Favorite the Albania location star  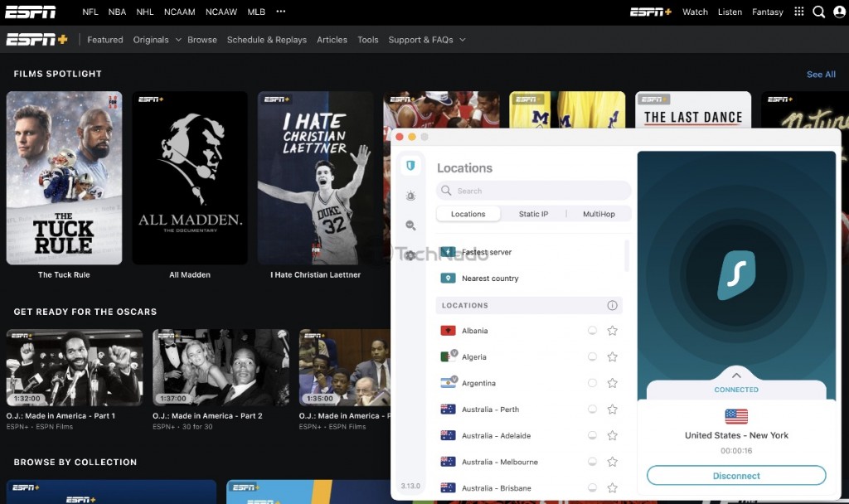click(x=613, y=330)
